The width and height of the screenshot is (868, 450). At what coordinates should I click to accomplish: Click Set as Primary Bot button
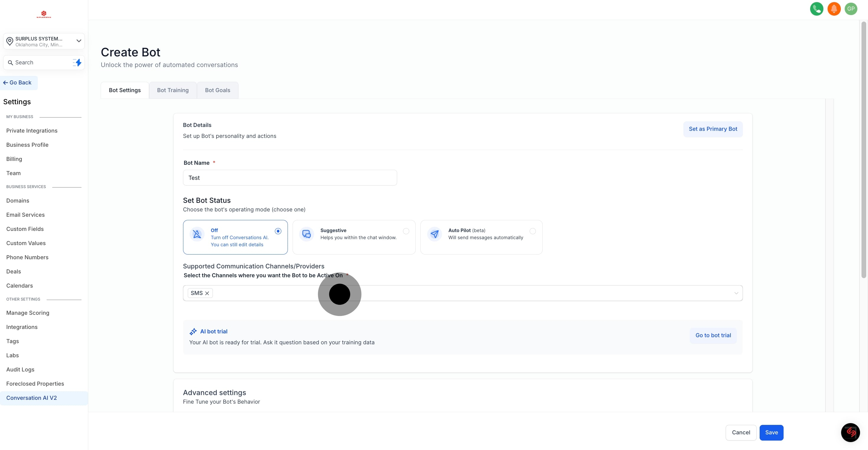click(x=713, y=129)
